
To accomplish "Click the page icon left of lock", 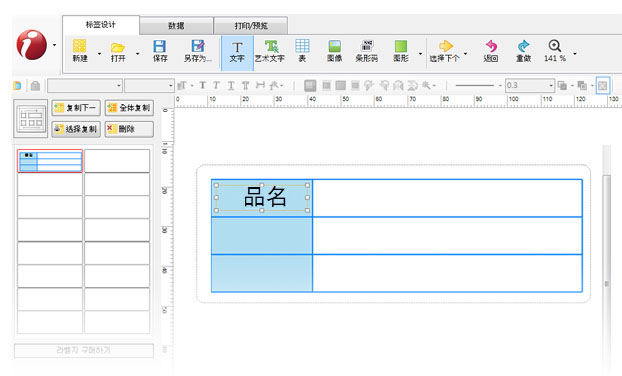I will [x=17, y=86].
